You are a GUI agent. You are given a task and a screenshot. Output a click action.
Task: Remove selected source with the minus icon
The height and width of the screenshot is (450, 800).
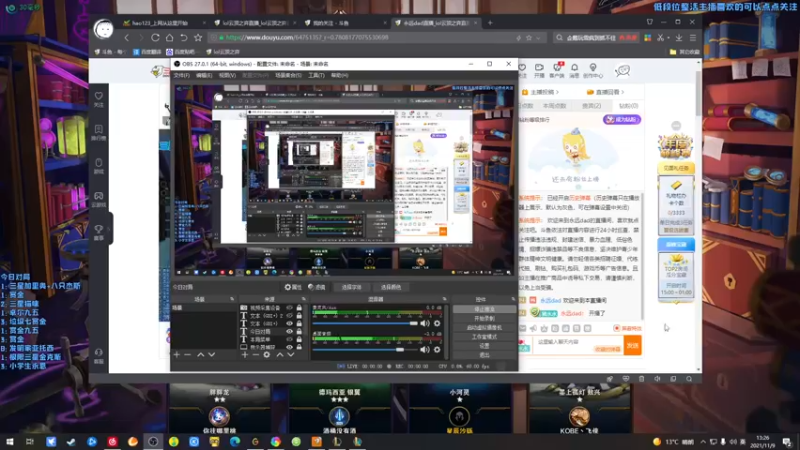tap(255, 354)
